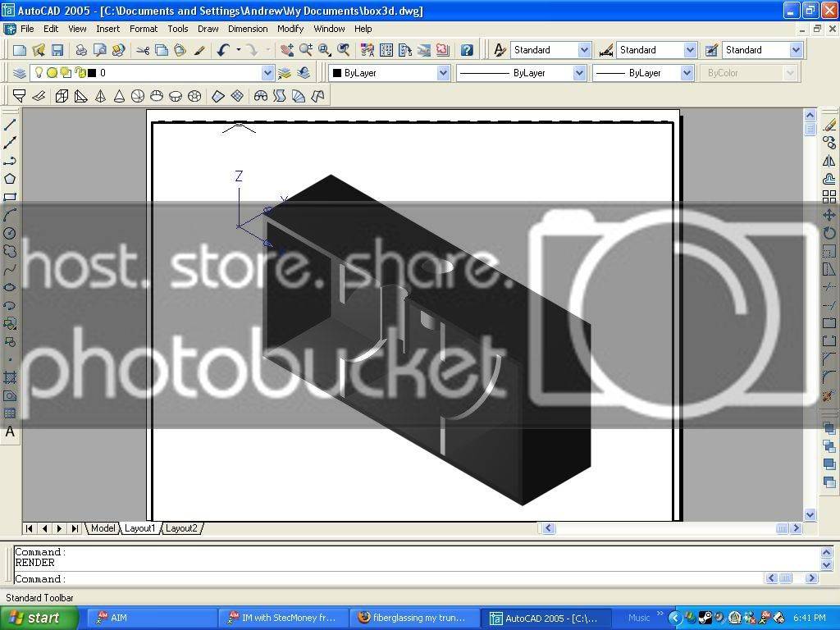Select the Pyramid surface tool
The height and width of the screenshot is (630, 840).
point(100,97)
